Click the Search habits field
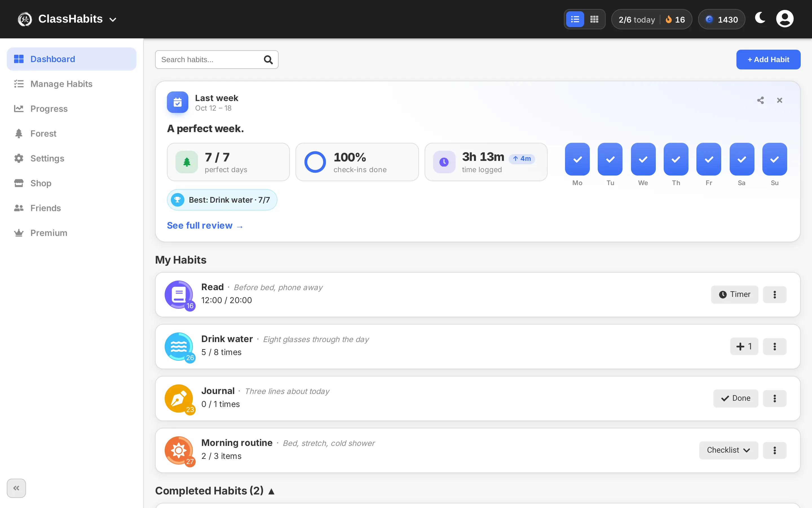The height and width of the screenshot is (508, 812). [x=217, y=60]
